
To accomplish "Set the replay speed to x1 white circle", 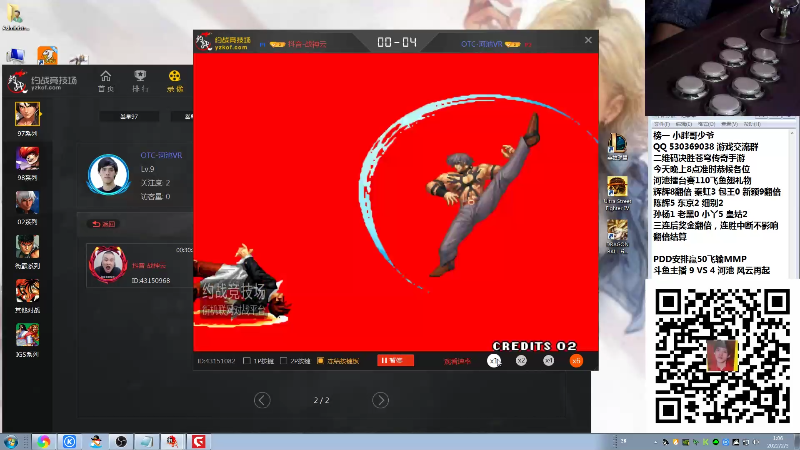I will [x=494, y=361].
